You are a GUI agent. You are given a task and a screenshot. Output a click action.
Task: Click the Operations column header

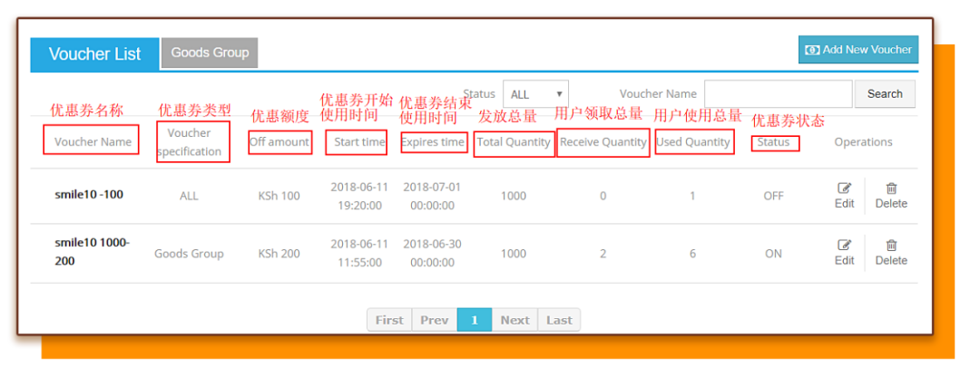[x=863, y=141]
